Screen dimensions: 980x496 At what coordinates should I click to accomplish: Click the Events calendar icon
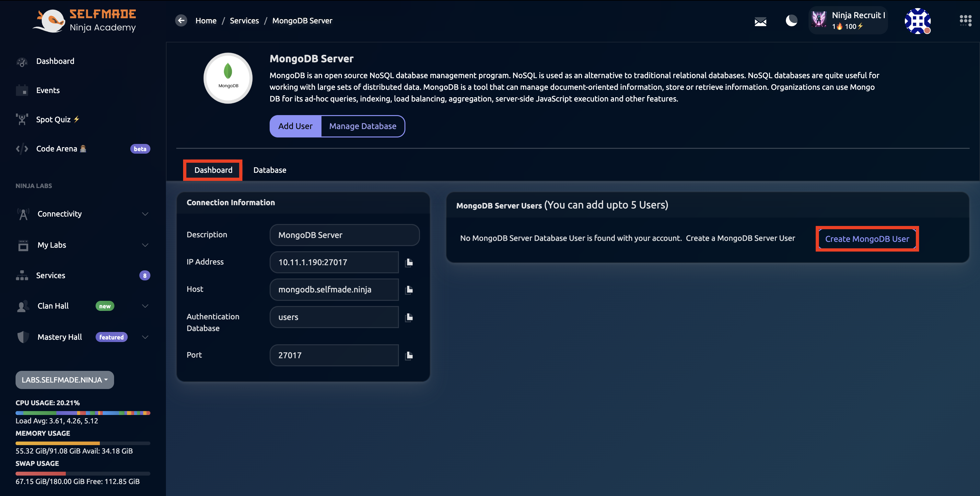pyautogui.click(x=22, y=90)
